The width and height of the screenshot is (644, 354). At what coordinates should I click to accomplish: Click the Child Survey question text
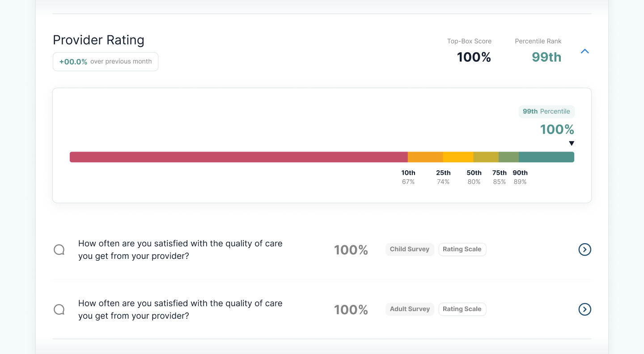pyautogui.click(x=180, y=250)
